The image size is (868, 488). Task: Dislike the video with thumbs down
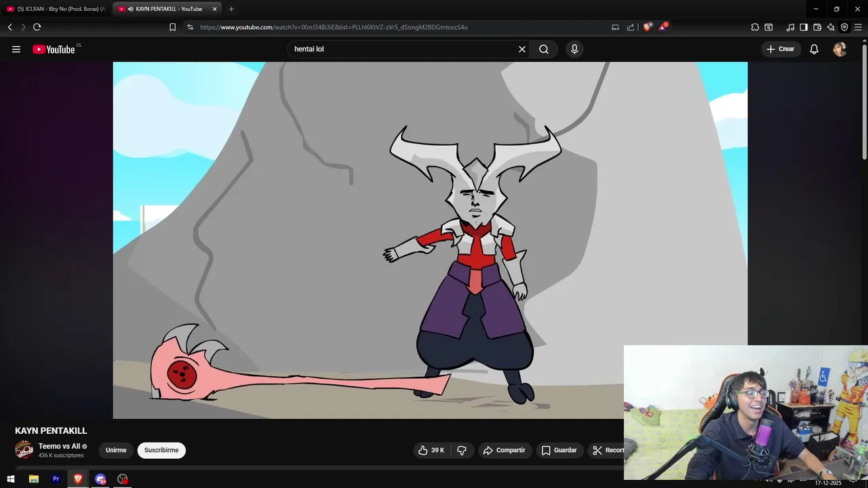(462, 450)
